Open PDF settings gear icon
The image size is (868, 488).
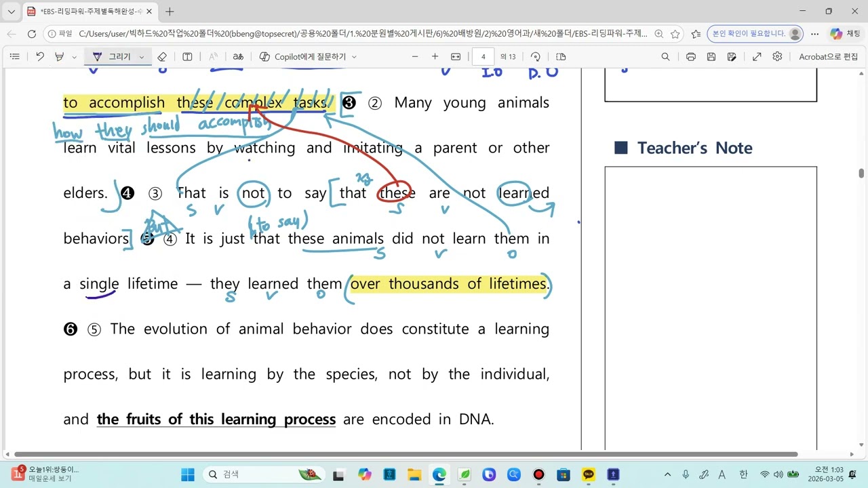click(x=777, y=57)
